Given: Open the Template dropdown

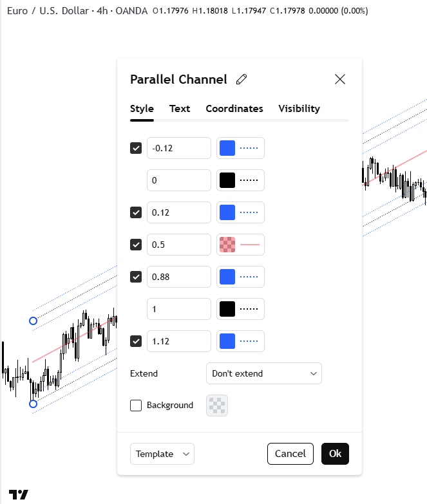Looking at the screenshot, I should 162,454.
